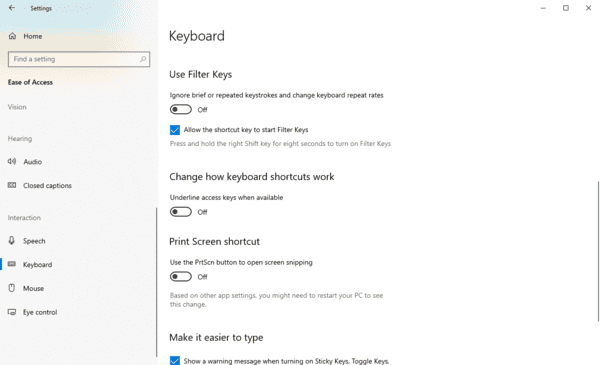Click the Use Filter Keys heading

[x=201, y=74]
